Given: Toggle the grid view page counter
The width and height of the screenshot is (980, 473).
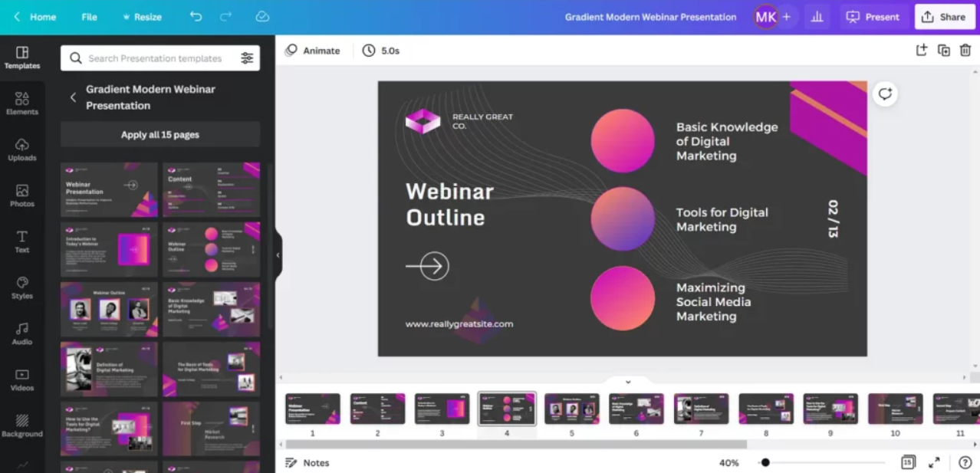Looking at the screenshot, I should [908, 462].
